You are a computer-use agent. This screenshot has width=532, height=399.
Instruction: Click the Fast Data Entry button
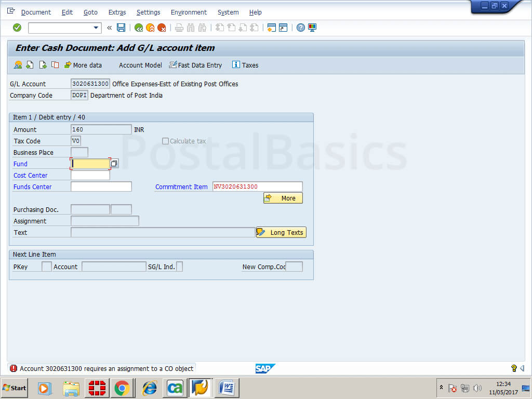point(195,65)
